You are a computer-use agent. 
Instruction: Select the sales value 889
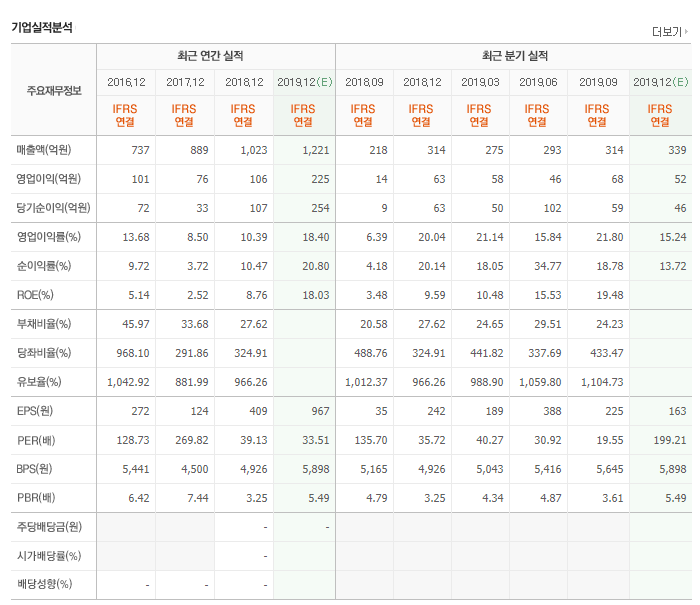[x=199, y=150]
